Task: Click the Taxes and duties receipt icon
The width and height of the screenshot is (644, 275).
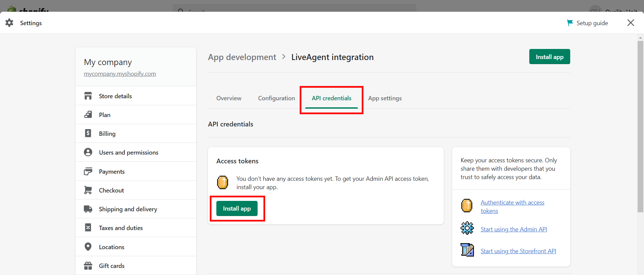Action: point(88,228)
